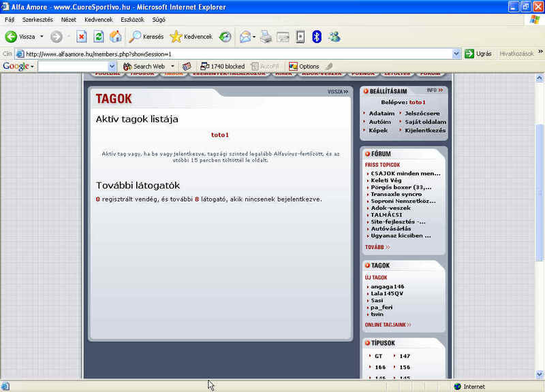Click the vertical scrollbar down arrow
This screenshot has width=545, height=392.
point(540,374)
